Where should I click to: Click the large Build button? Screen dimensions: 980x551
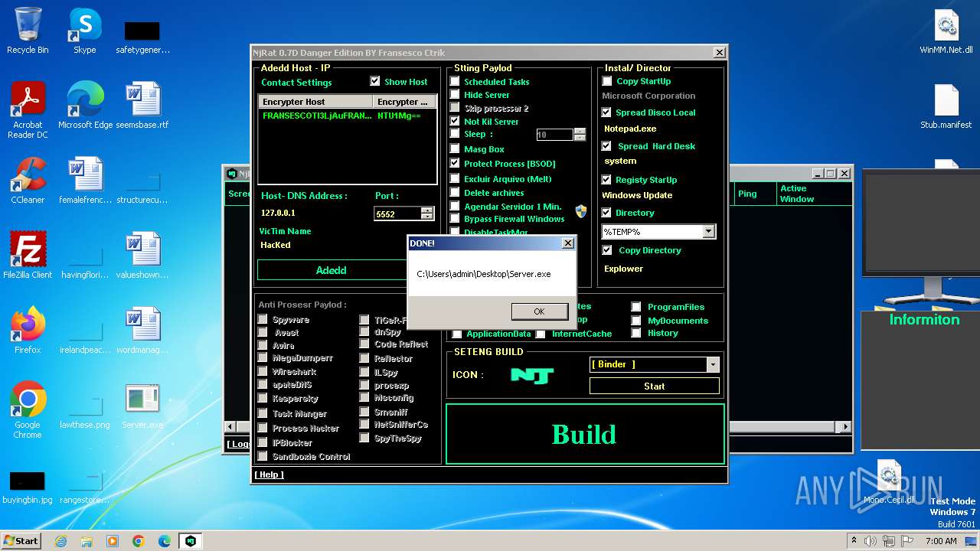coord(585,434)
